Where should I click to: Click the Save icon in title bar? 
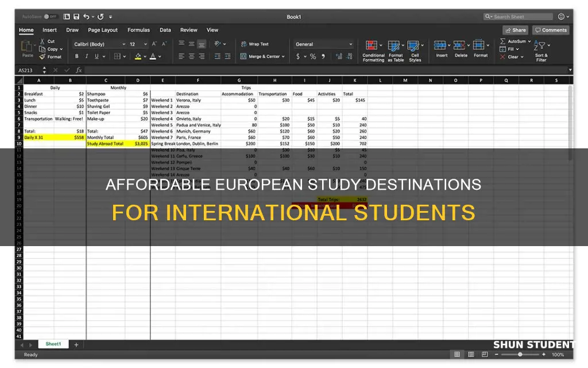76,17
